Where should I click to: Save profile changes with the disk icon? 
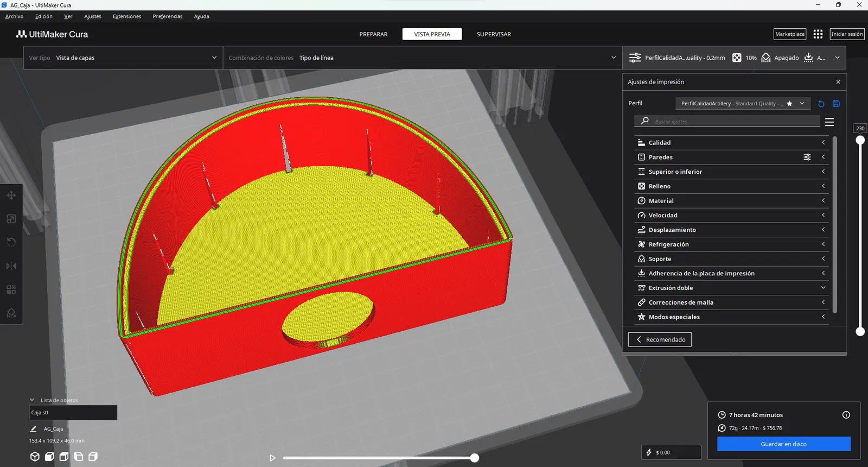836,104
